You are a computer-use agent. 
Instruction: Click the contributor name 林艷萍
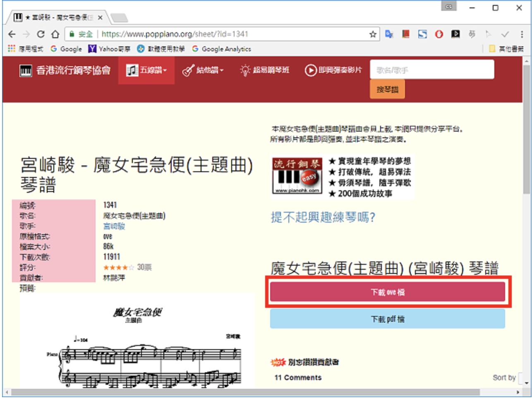(114, 278)
